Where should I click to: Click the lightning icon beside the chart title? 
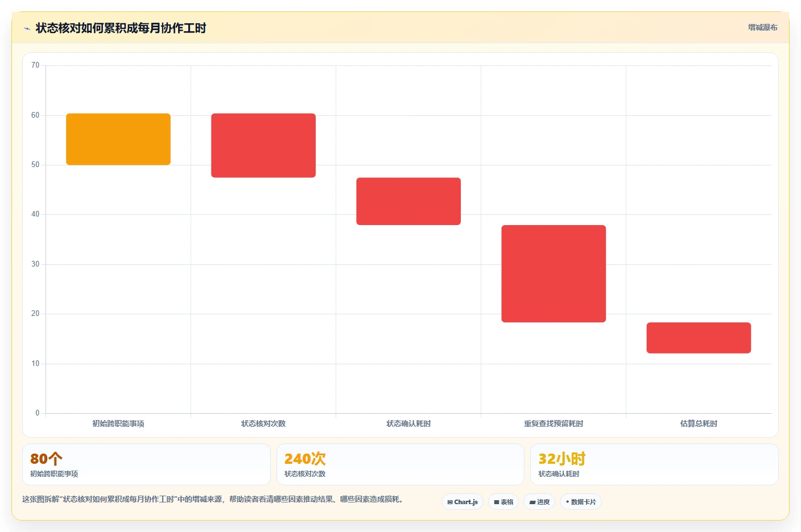click(27, 28)
